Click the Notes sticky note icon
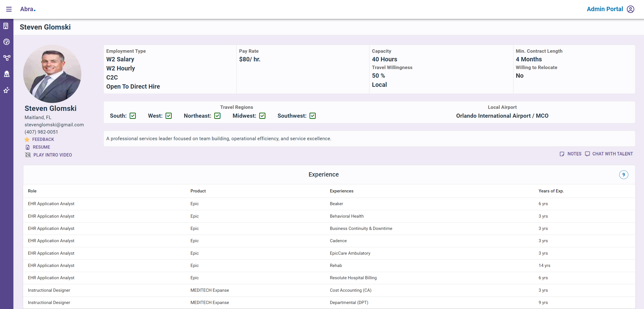Image resolution: width=644 pixels, height=309 pixels. (562, 154)
